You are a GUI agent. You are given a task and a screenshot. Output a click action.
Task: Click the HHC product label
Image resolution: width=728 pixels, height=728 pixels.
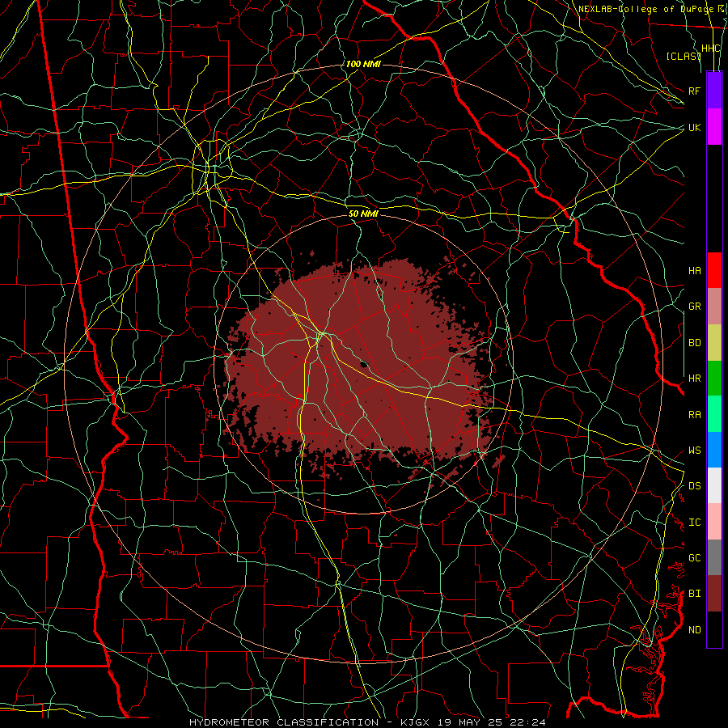710,49
